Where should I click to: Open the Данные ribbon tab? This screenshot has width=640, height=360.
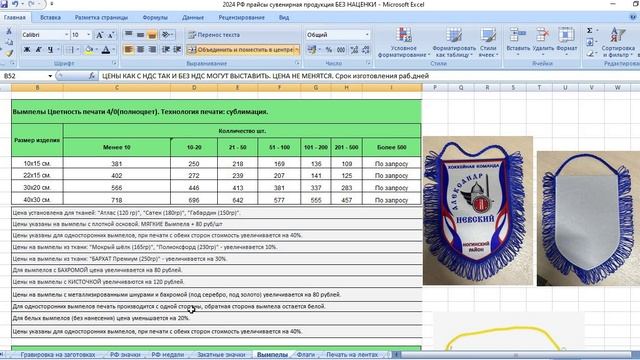(193, 18)
